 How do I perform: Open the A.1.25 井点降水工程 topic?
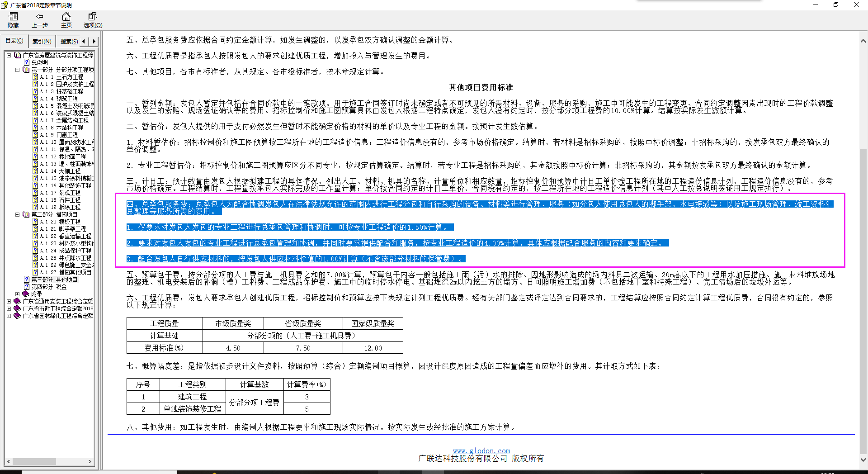(x=66, y=258)
